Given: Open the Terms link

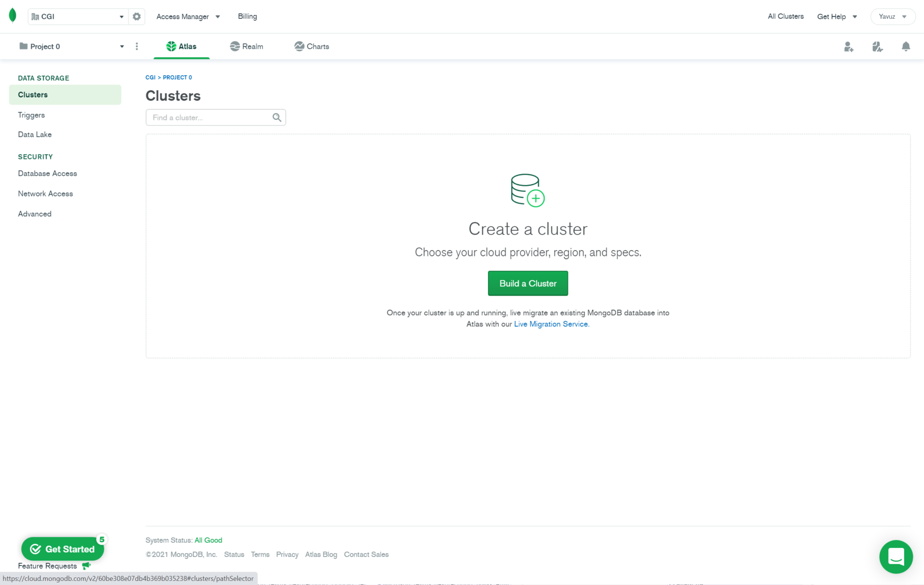Looking at the screenshot, I should [260, 555].
